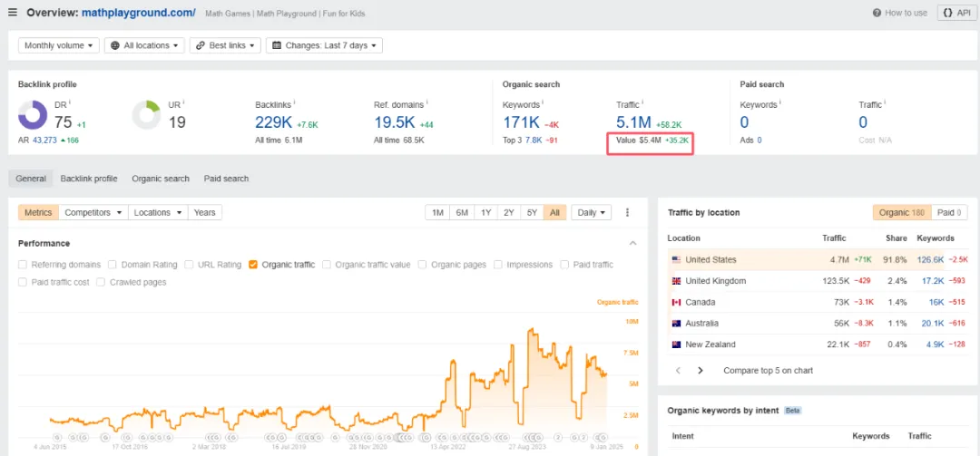Select the Organic 180 toggle
This screenshot has height=456, width=980.
(902, 212)
